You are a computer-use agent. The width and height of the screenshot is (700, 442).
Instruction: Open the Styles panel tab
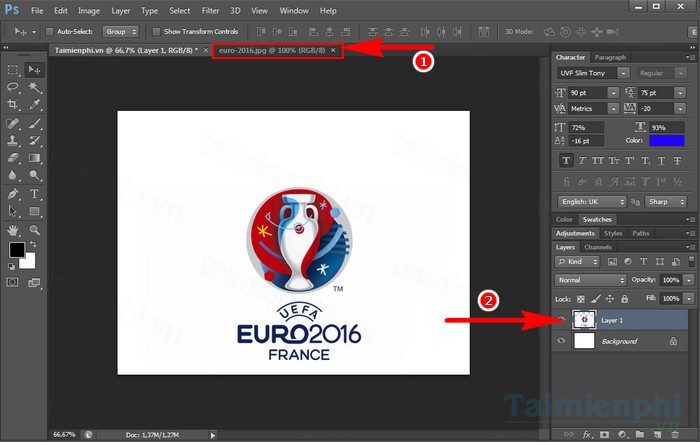click(613, 233)
